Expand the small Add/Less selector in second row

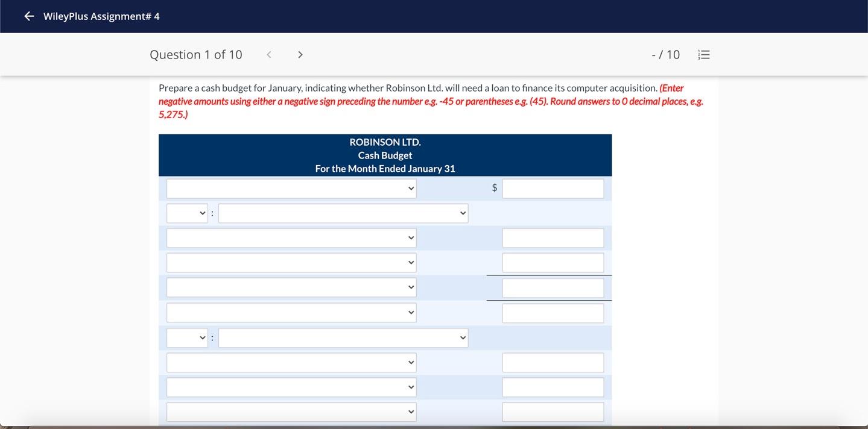pyautogui.click(x=187, y=212)
